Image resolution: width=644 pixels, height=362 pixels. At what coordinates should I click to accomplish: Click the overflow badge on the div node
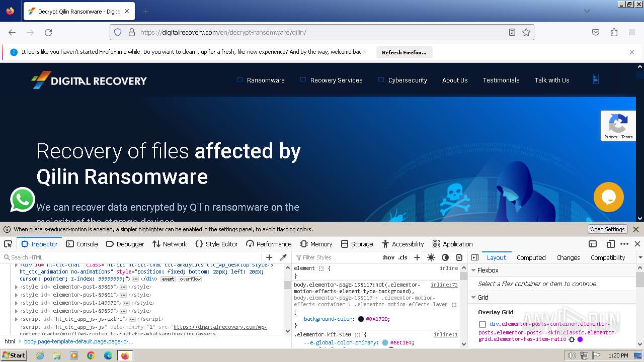point(190,279)
